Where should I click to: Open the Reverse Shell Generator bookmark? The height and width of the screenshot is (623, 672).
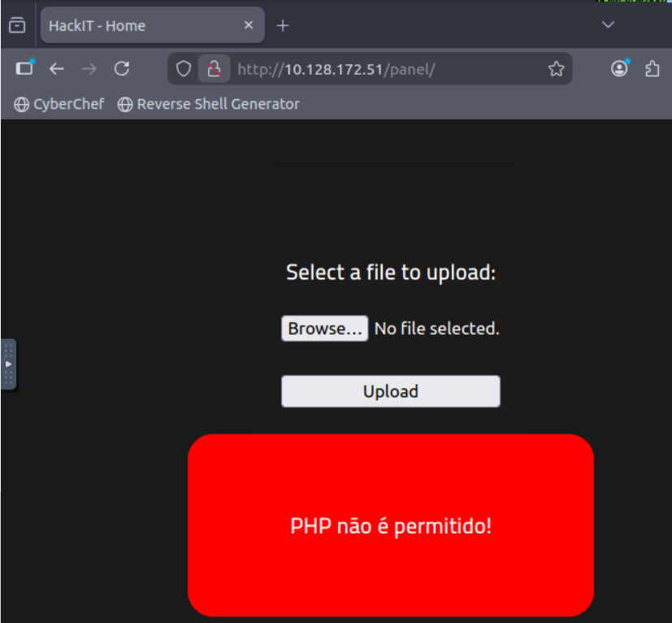coord(210,104)
